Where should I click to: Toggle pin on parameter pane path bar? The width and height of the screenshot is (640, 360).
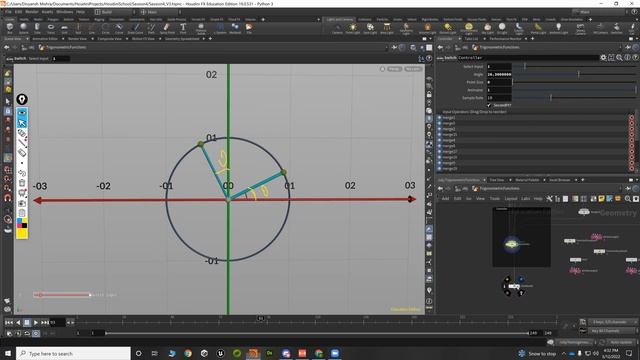[x=628, y=47]
